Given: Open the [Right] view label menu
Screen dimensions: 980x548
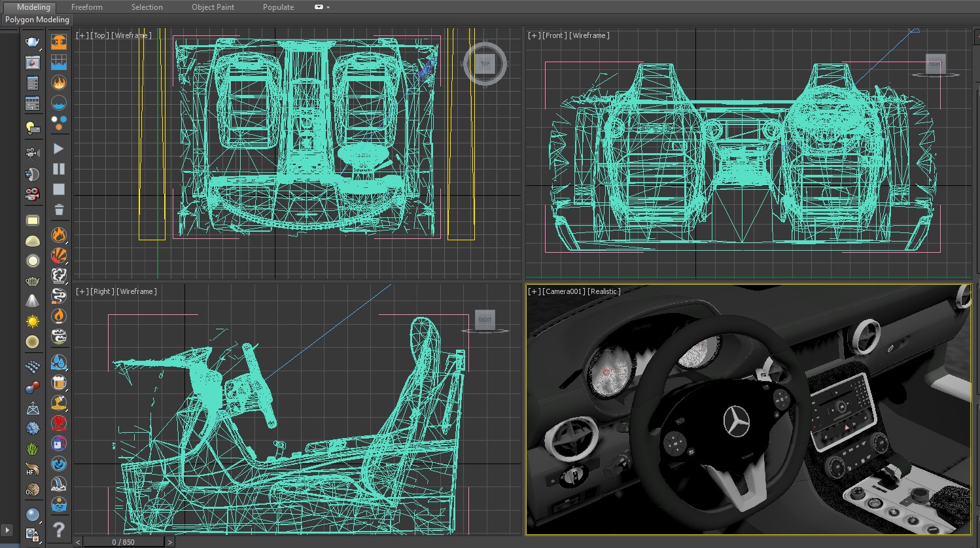Looking at the screenshot, I should click(102, 291).
